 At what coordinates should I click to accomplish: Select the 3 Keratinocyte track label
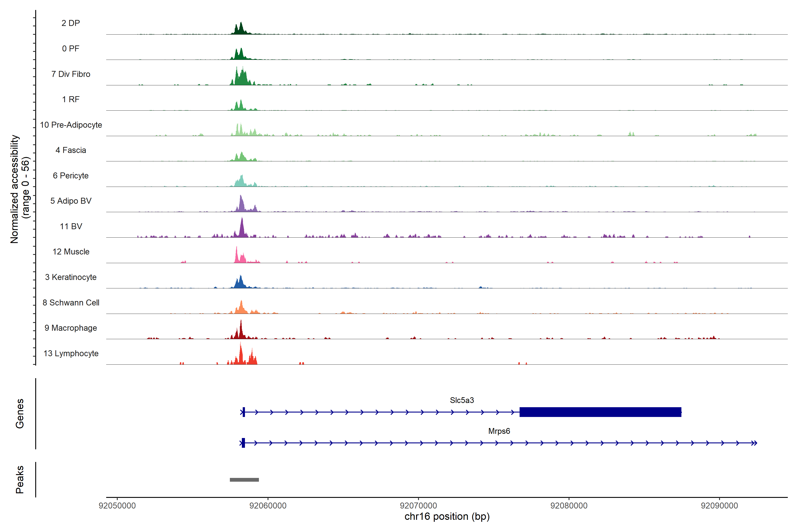70,277
